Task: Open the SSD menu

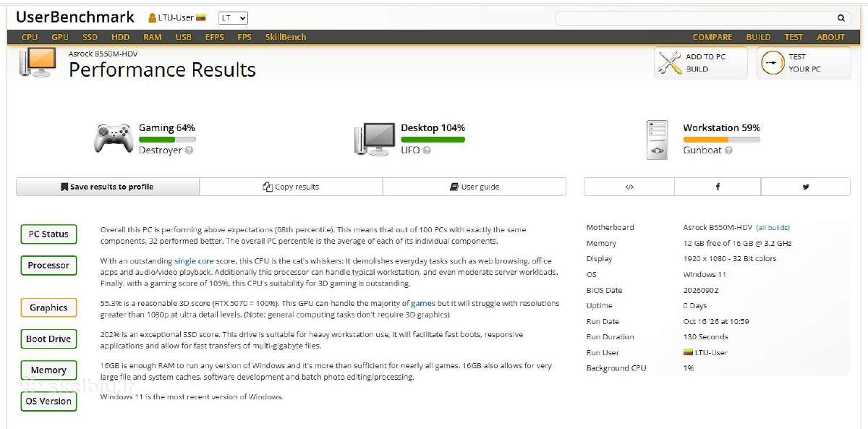Action: [90, 37]
